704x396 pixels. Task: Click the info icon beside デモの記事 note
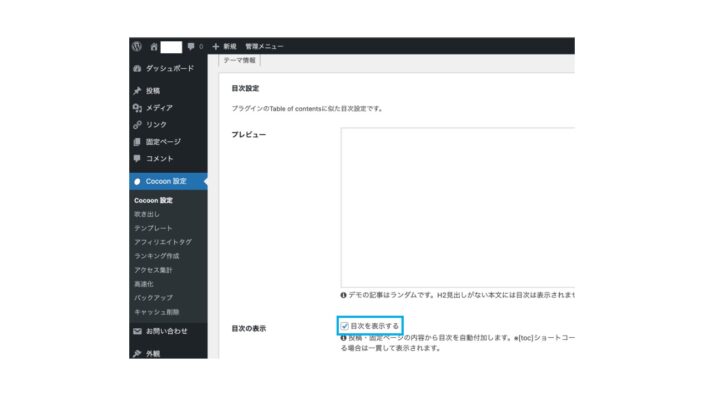(x=343, y=295)
